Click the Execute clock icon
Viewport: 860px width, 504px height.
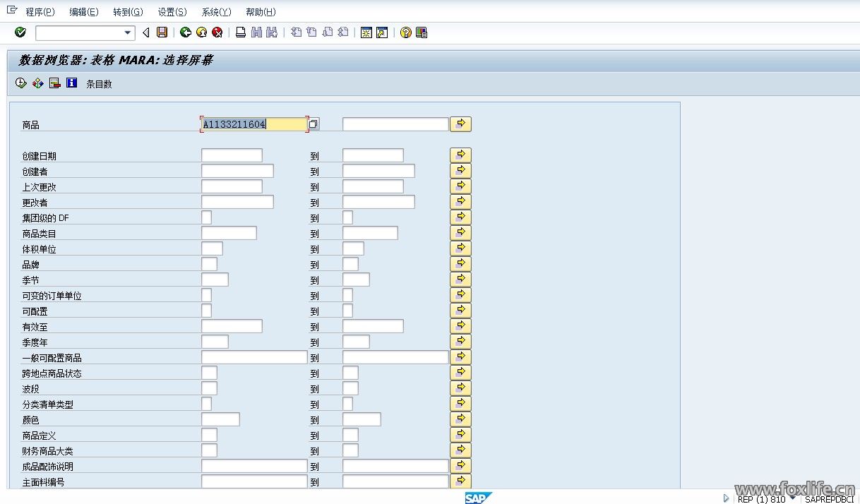20,83
